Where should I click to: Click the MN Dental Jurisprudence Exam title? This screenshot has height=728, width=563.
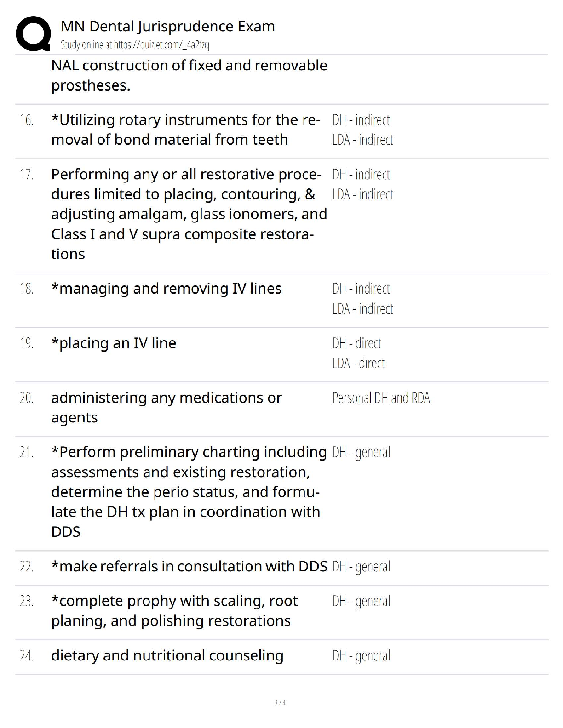(168, 27)
